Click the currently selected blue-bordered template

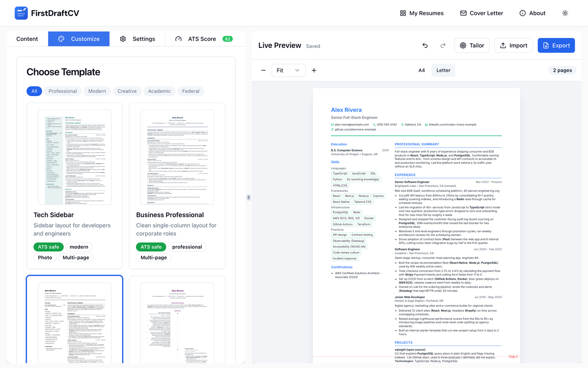click(74, 319)
